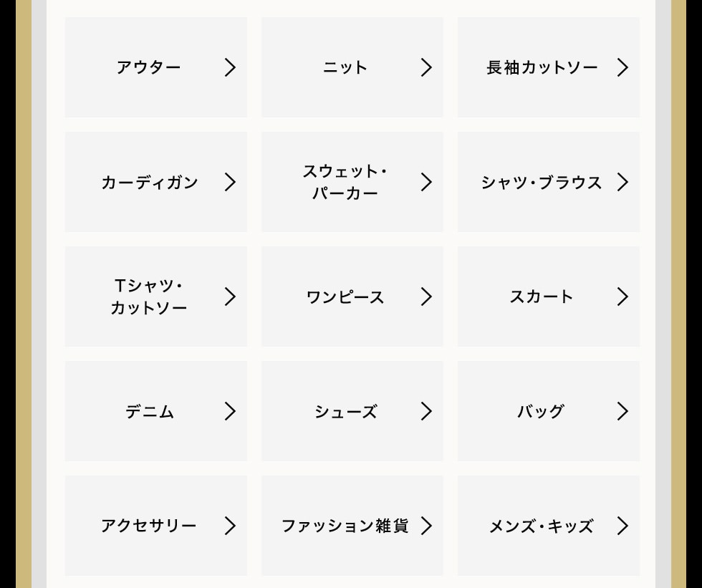Click the スカート label text
Screen dimensions: 702x588
click(541, 297)
